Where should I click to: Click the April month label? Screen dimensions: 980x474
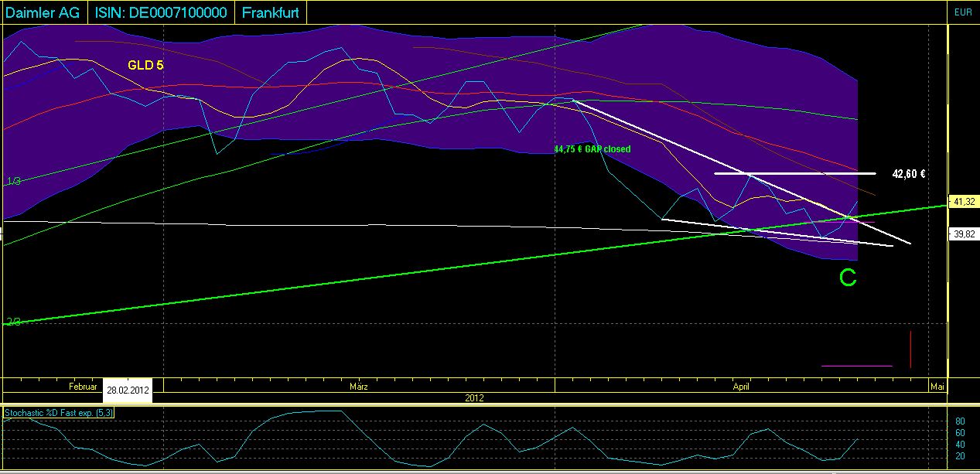tap(741, 385)
